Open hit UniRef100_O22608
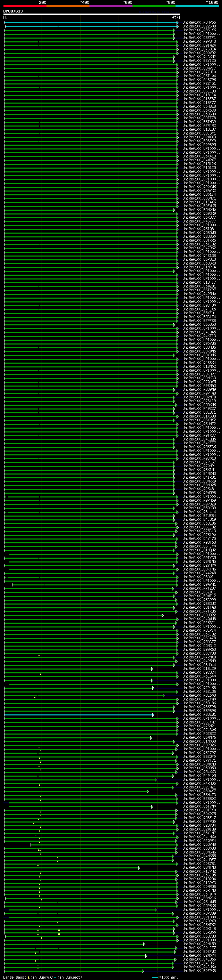Screen dimensions: 222x980 (199, 26)
